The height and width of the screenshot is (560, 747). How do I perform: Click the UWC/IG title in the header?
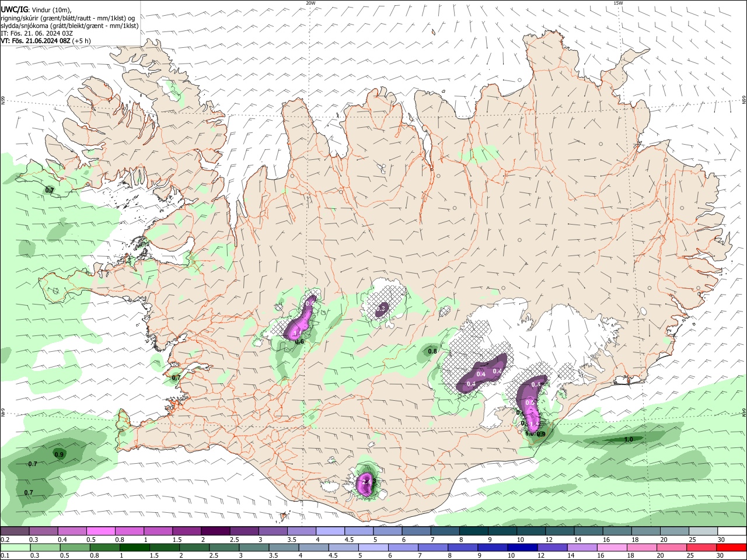tap(14, 10)
